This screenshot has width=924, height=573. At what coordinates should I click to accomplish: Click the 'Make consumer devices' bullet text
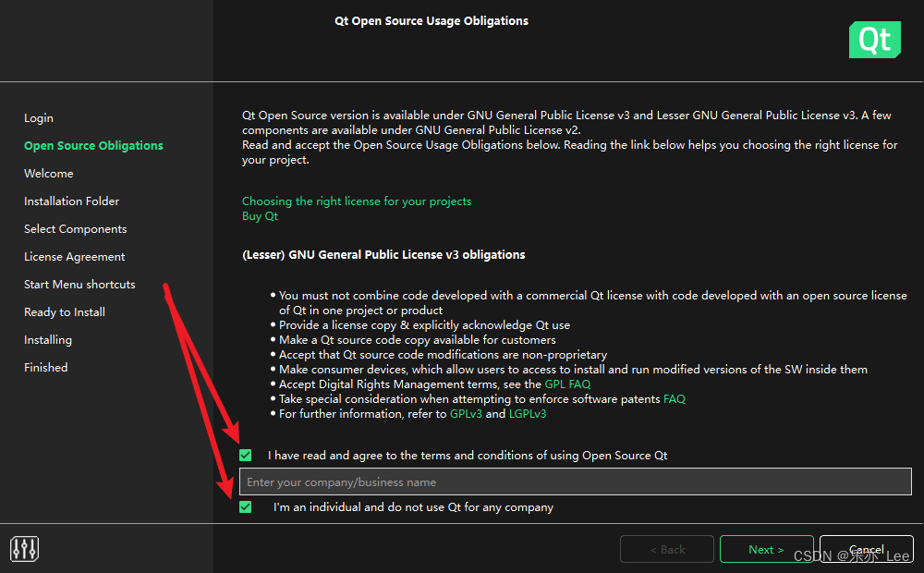574,369
